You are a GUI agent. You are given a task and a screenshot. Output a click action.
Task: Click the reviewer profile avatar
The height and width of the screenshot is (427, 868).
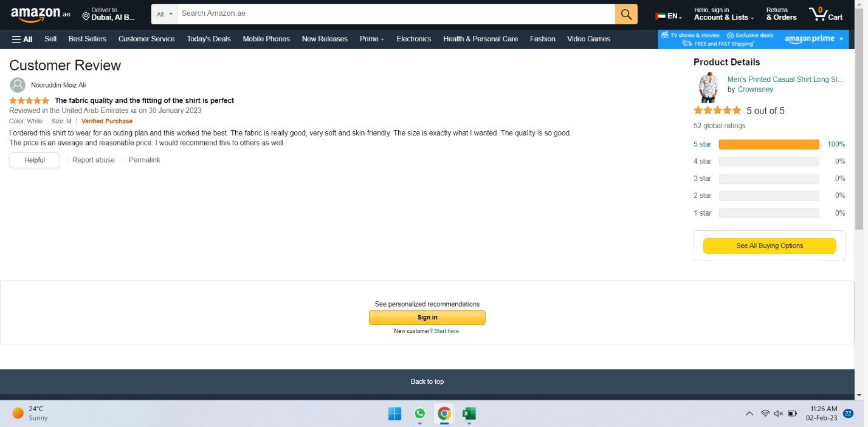pos(18,85)
